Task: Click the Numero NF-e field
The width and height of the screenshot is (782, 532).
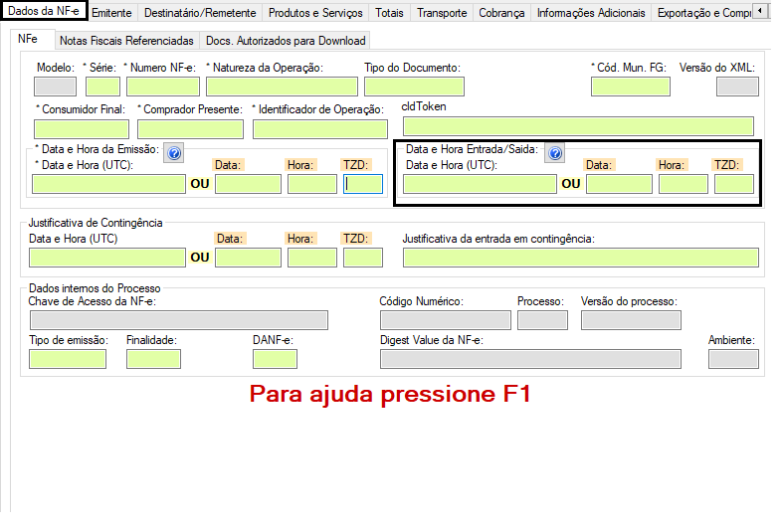Action: (163, 87)
